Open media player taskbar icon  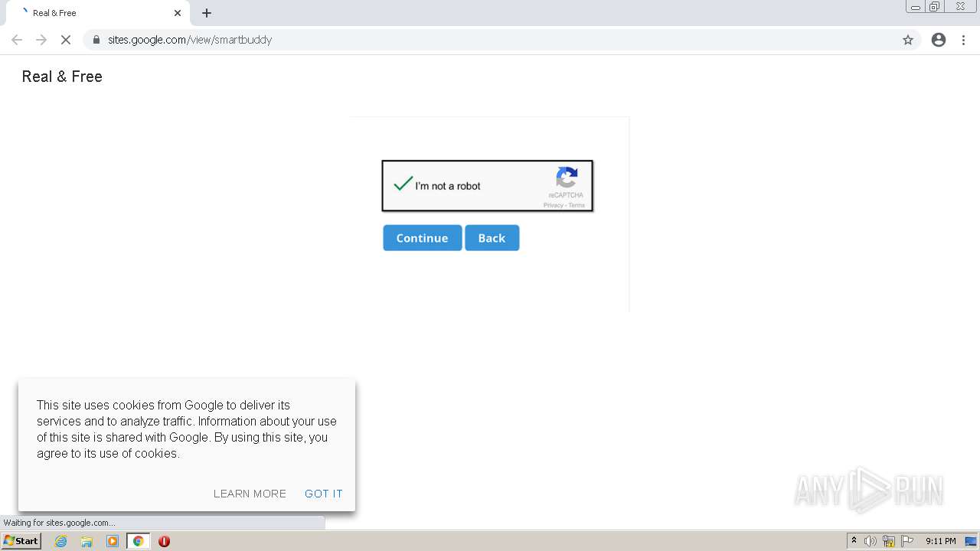(113, 541)
